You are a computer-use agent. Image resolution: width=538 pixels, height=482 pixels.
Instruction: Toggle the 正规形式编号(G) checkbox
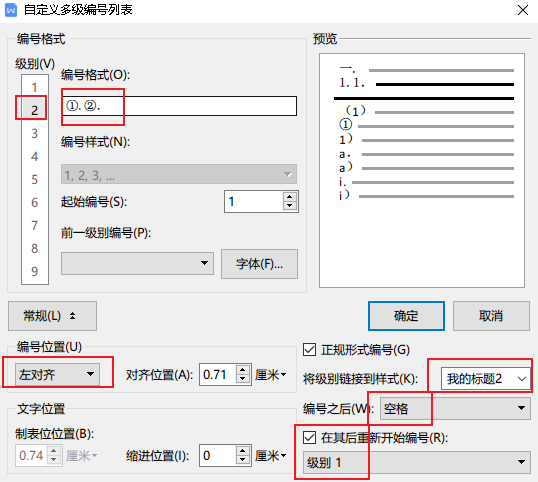pyautogui.click(x=309, y=350)
